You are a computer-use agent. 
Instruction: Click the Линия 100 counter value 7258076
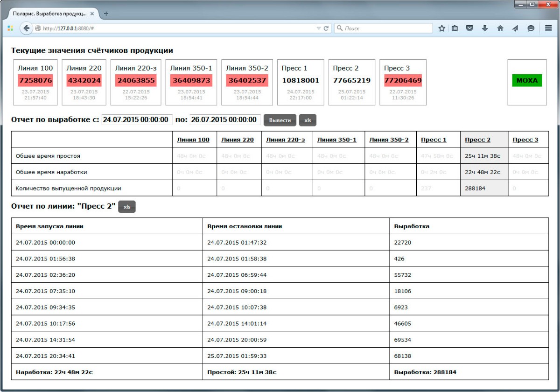[x=35, y=80]
